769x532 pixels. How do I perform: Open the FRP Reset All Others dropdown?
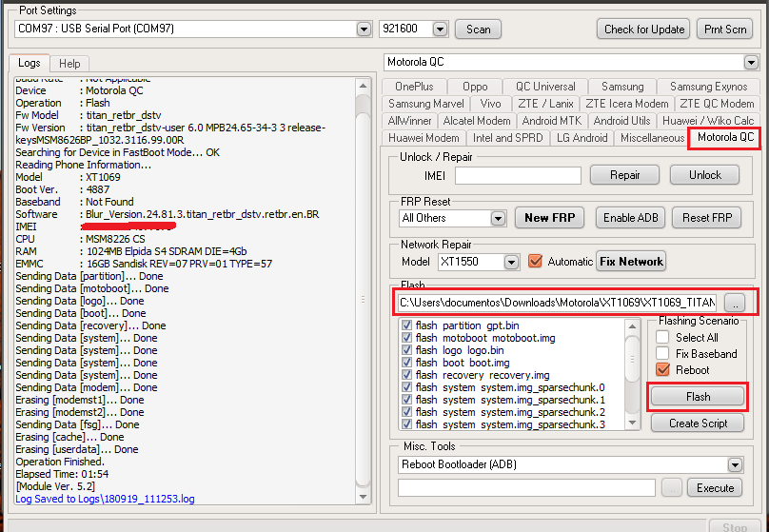click(498, 218)
